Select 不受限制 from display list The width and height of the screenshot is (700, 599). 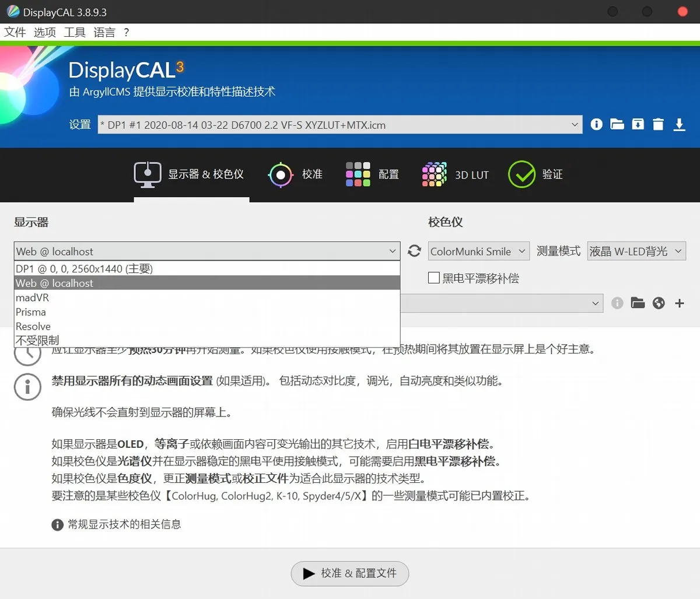pos(207,341)
